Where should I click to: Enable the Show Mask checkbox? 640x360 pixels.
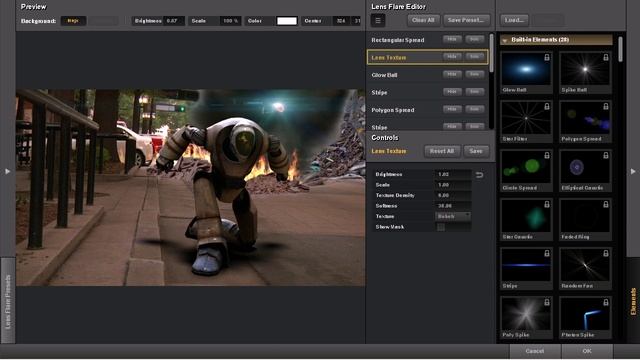(x=441, y=227)
